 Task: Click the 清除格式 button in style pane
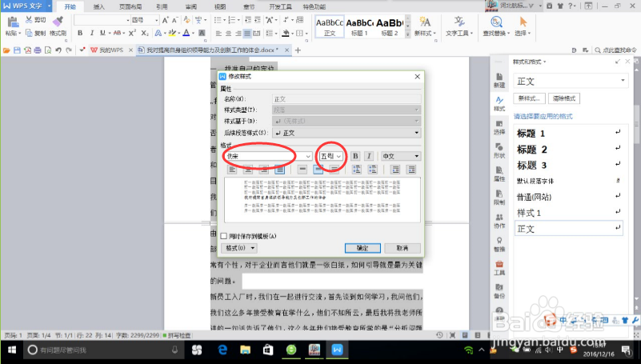point(564,98)
